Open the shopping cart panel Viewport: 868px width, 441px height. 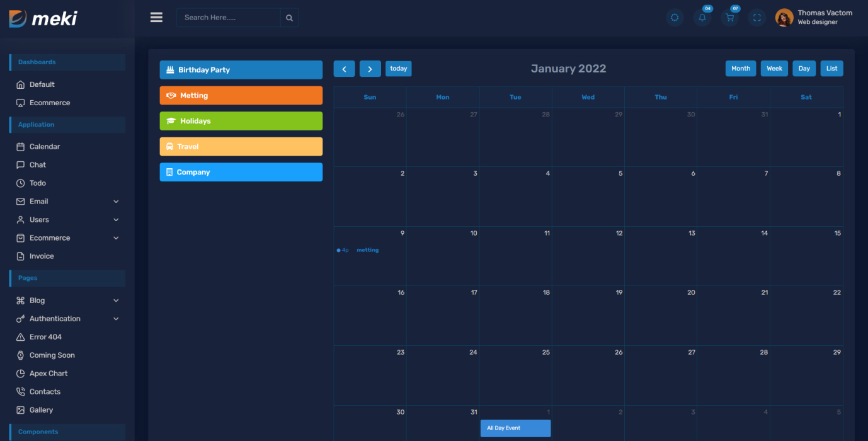729,17
